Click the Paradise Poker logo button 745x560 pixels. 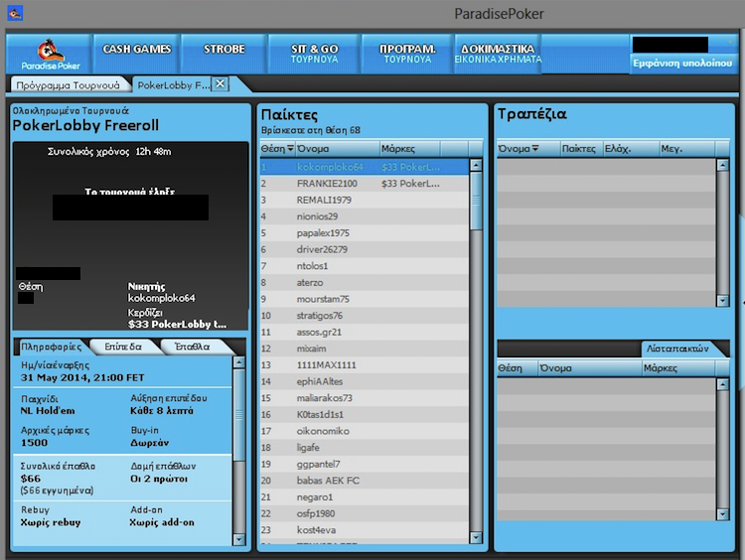point(50,55)
